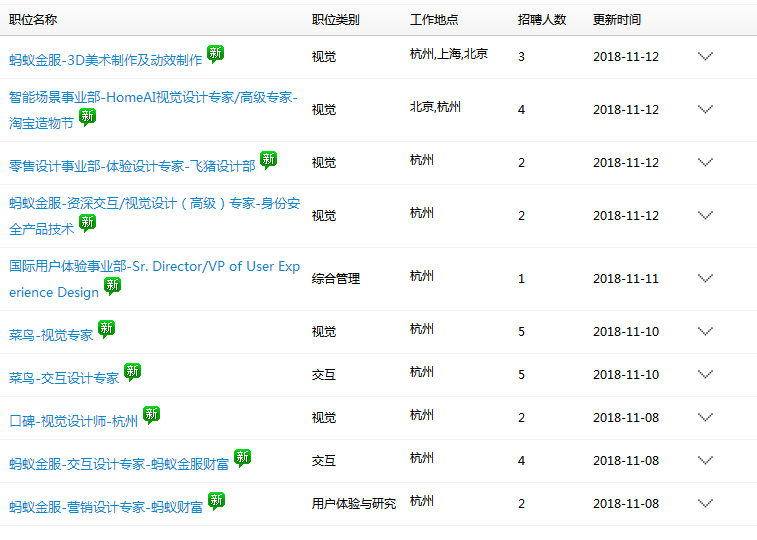Click the green 新 badge beside 营销设计专家-蚂蚁财富

pyautogui.click(x=216, y=500)
